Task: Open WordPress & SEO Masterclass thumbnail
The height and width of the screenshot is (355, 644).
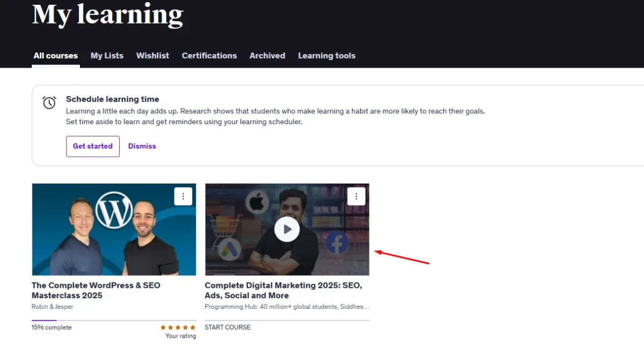Action: point(114,229)
